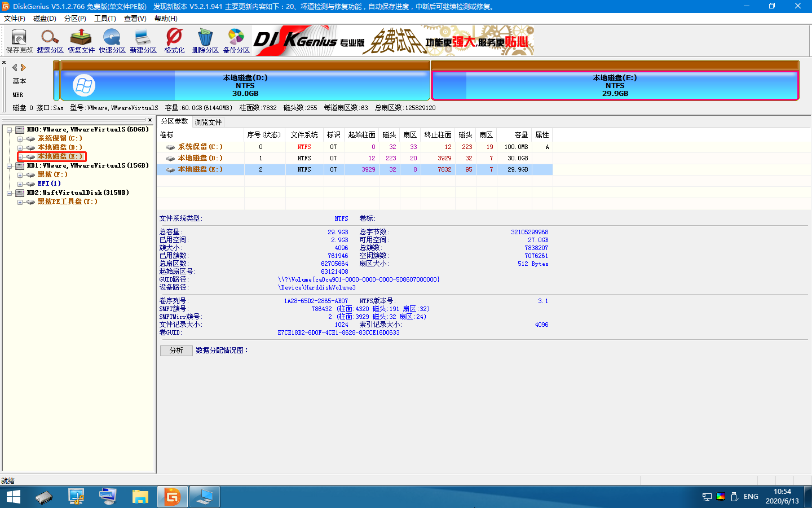The image size is (812, 508).
Task: Select HD1:VMware 15GB disk in tree
Action: pyautogui.click(x=87, y=165)
